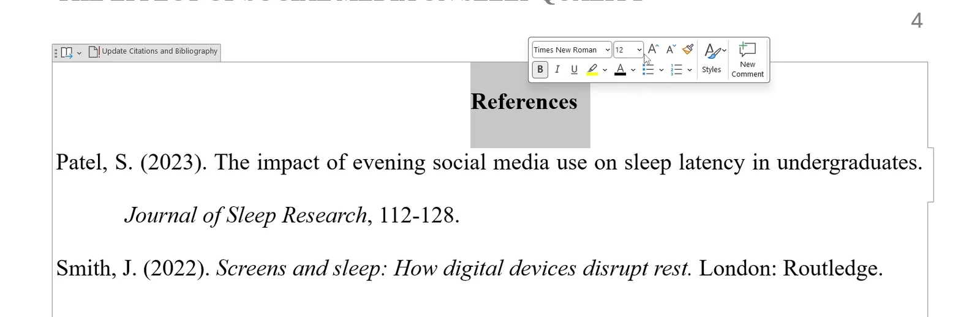Insert bullet list

pos(647,70)
